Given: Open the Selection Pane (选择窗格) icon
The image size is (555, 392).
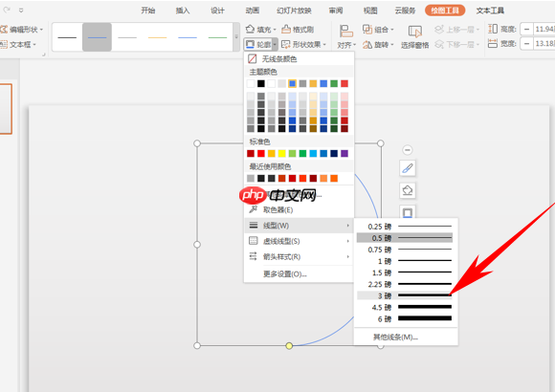Looking at the screenshot, I should click(415, 32).
